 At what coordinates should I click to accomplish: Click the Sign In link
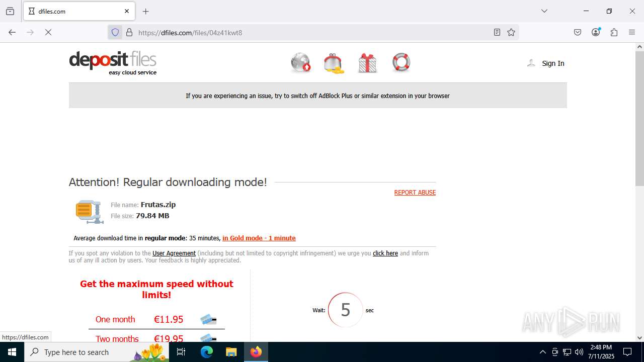point(553,63)
